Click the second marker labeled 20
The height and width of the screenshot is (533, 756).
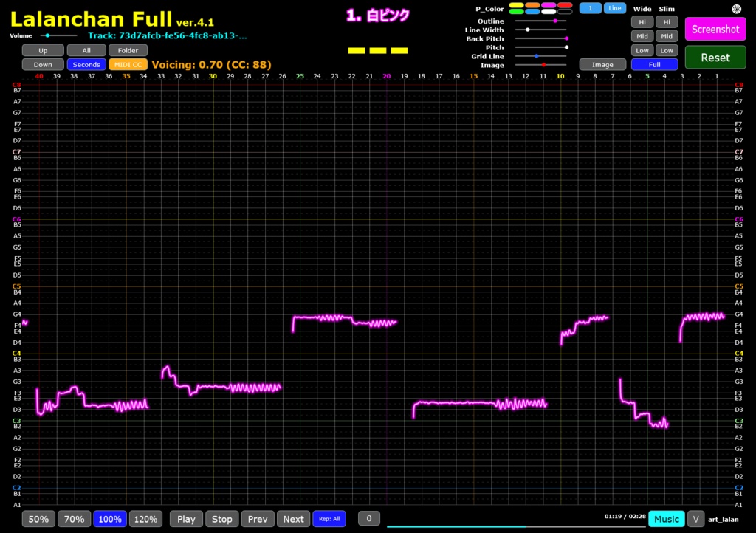(387, 76)
